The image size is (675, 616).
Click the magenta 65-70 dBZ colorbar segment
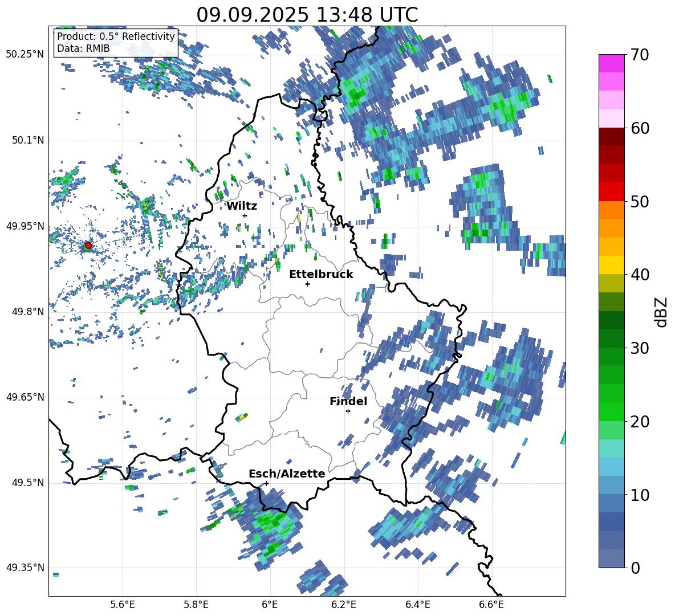(x=611, y=63)
